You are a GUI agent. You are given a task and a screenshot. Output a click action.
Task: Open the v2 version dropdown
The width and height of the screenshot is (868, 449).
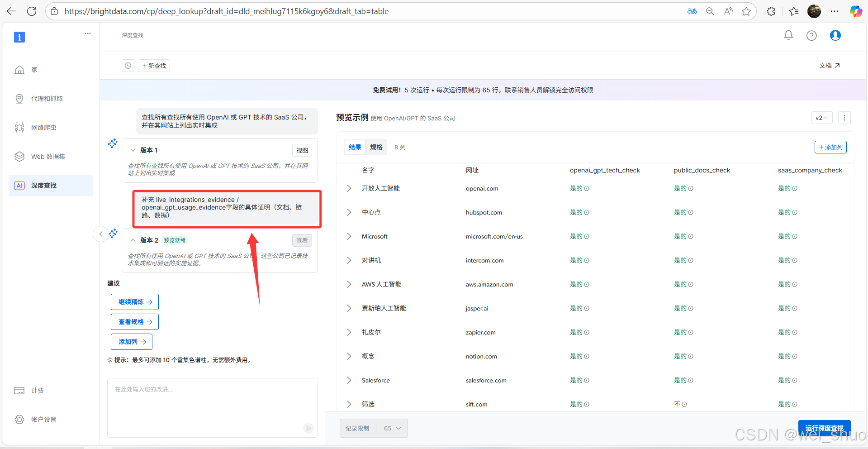pos(821,118)
